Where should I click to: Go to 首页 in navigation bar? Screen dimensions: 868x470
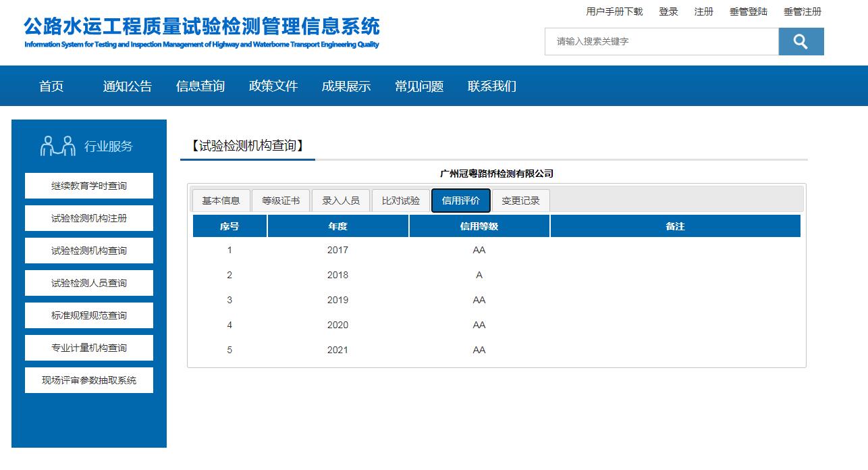point(51,86)
